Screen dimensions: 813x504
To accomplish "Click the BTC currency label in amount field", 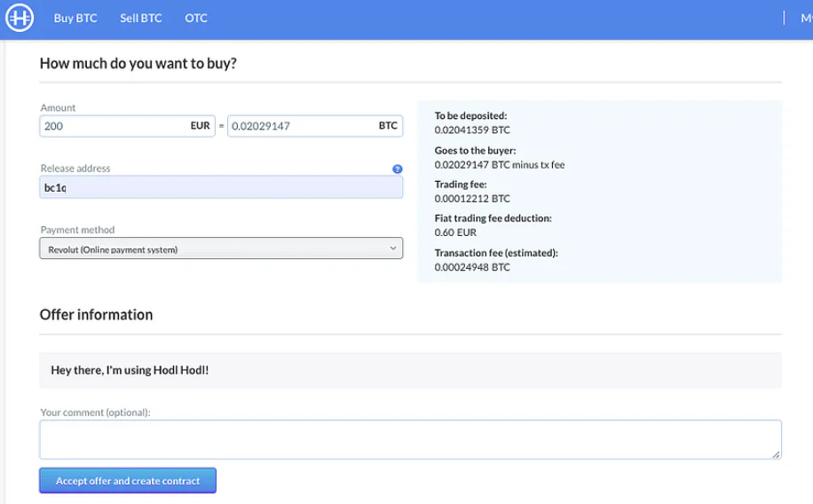I will [388, 125].
